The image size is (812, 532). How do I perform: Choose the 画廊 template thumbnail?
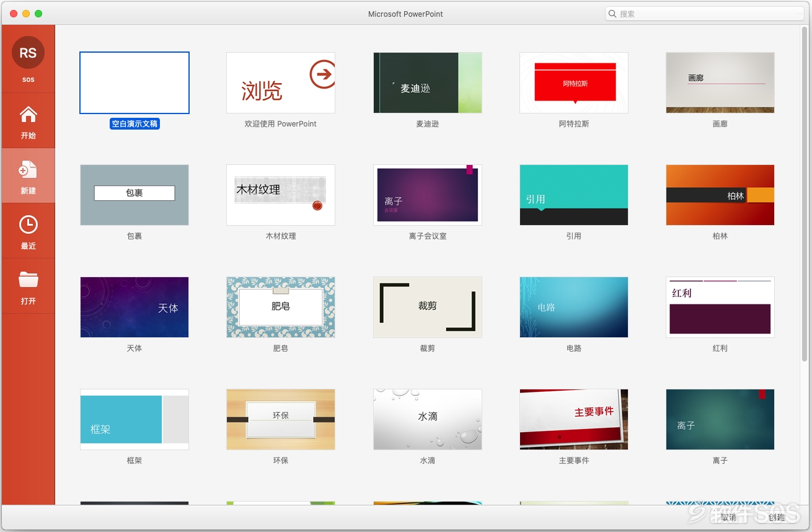tap(720, 83)
